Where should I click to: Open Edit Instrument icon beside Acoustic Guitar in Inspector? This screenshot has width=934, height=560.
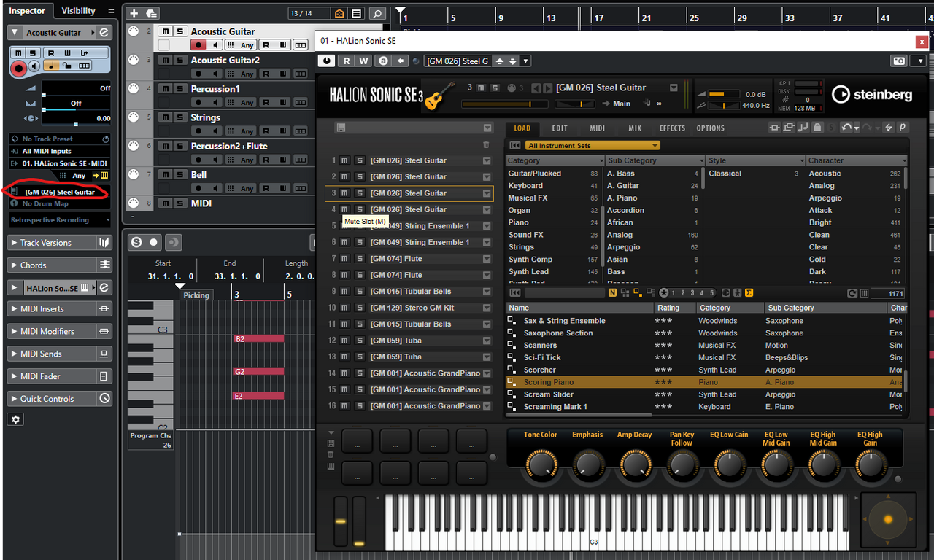(104, 33)
